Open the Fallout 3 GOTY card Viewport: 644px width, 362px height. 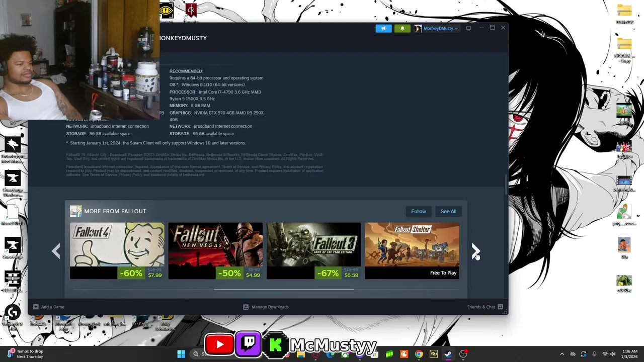(x=313, y=250)
